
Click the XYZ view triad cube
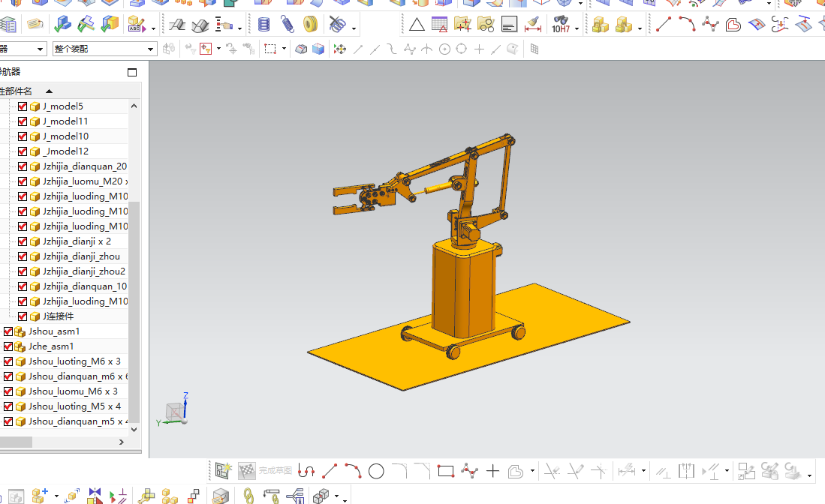click(x=175, y=412)
